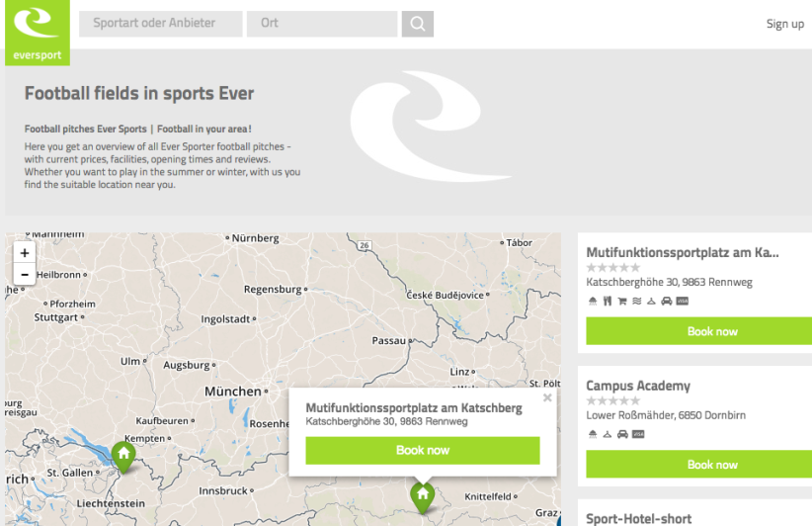
Task: Click the Augsburg label on the map
Action: tap(187, 365)
